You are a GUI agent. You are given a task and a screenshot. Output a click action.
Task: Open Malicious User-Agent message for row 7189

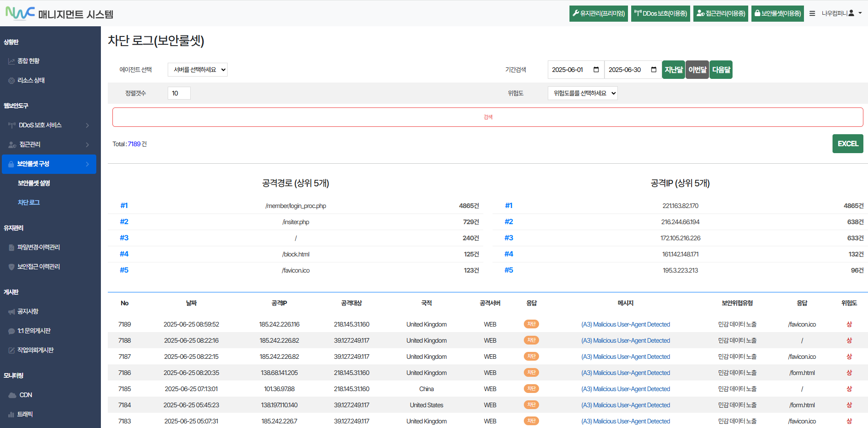(625, 324)
